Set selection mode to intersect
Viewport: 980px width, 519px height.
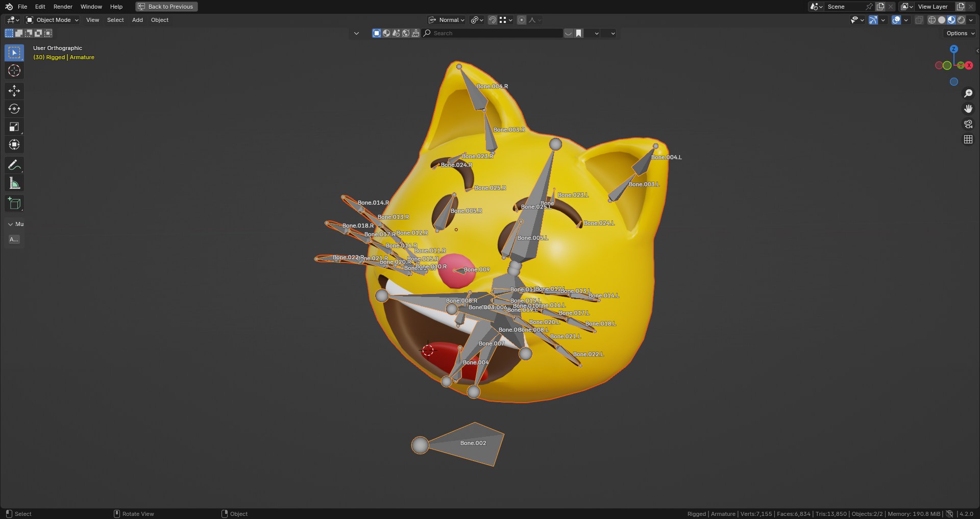pyautogui.click(x=48, y=33)
